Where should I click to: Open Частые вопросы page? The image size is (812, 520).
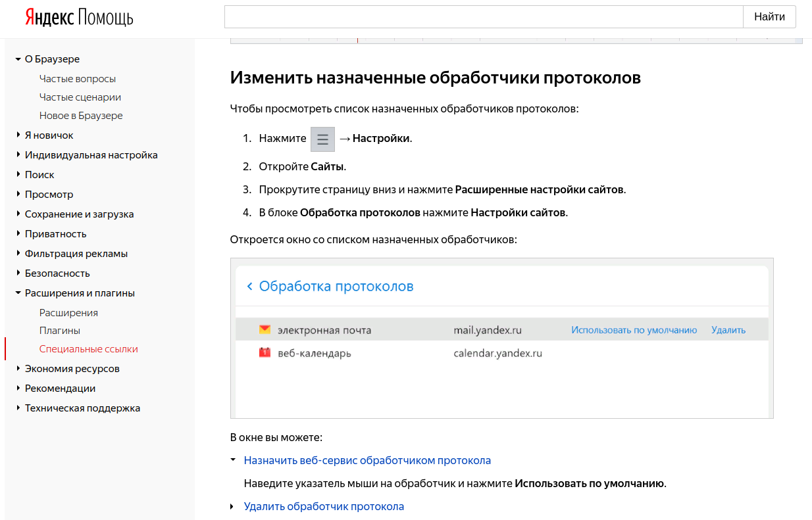click(x=78, y=79)
